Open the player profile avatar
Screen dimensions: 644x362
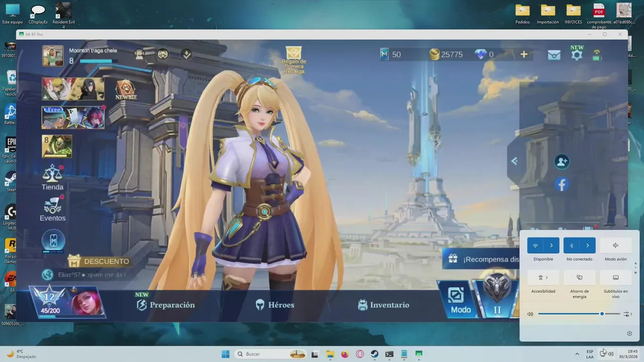53,56
